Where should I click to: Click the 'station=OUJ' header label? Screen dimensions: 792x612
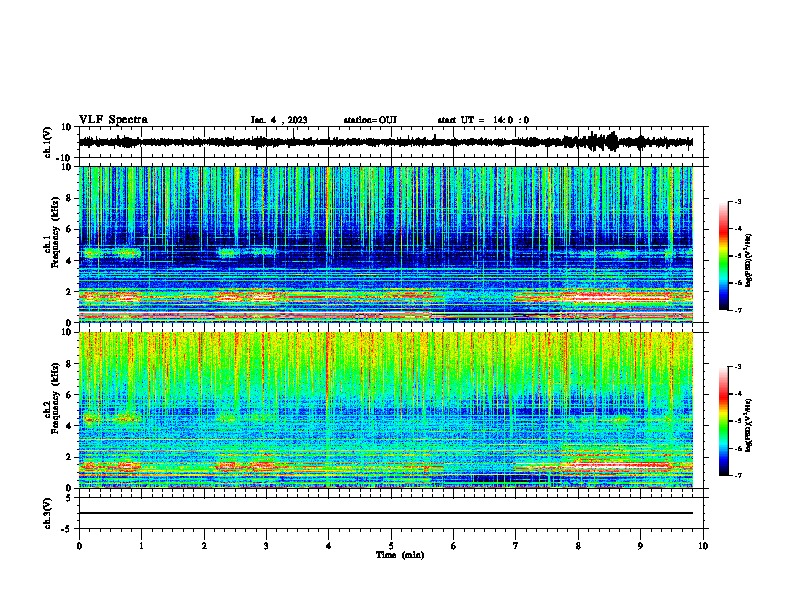tap(370, 120)
